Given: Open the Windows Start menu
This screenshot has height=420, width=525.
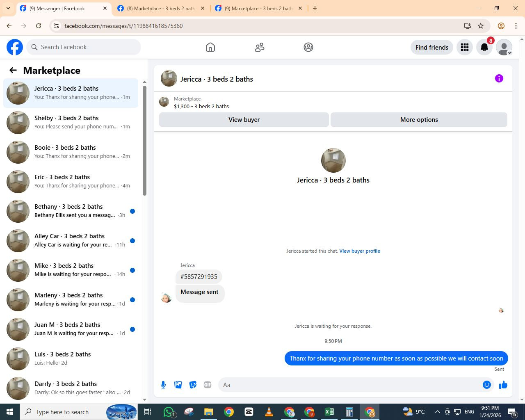Looking at the screenshot, I should [x=10, y=412].
